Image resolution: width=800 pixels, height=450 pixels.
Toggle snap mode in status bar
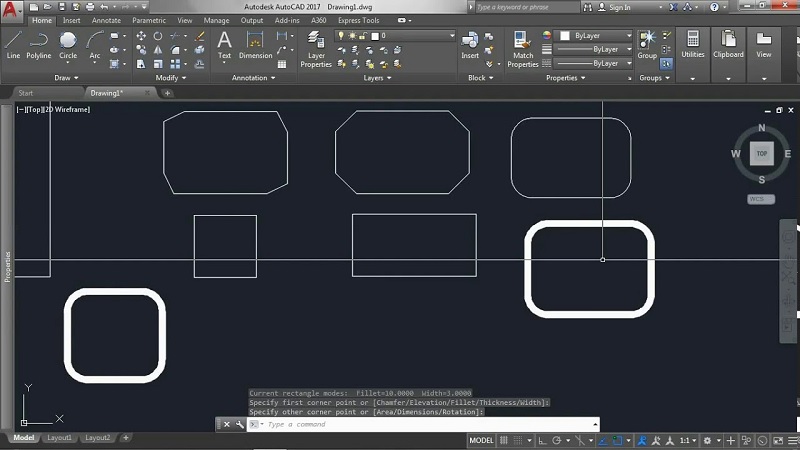pos(518,440)
